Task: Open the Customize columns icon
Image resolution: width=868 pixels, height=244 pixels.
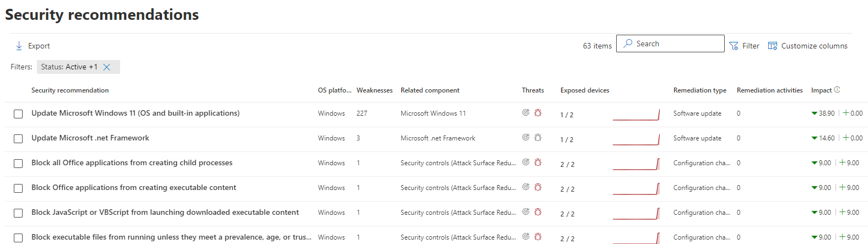Action: [x=773, y=46]
